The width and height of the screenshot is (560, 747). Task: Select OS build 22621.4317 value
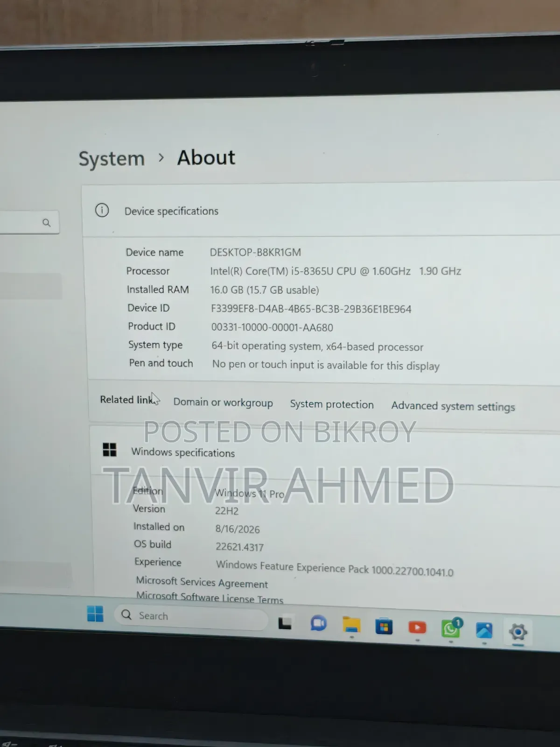239,547
